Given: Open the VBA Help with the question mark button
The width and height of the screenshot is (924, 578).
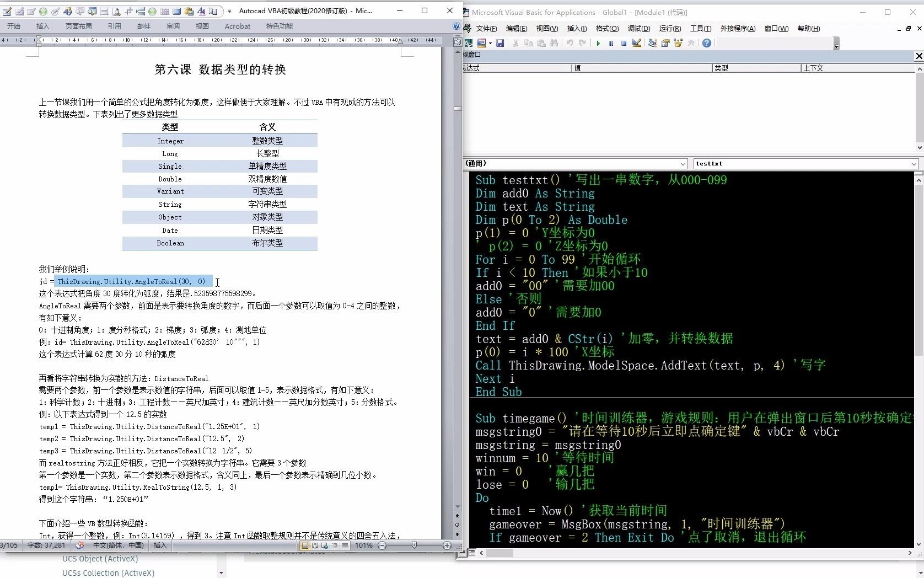Looking at the screenshot, I should point(707,43).
